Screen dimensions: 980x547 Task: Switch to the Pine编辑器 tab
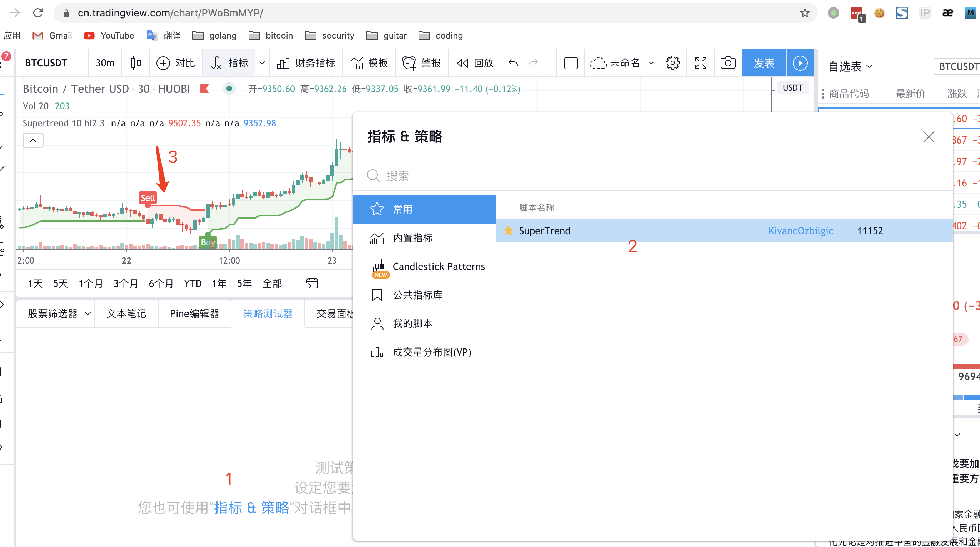pyautogui.click(x=194, y=313)
